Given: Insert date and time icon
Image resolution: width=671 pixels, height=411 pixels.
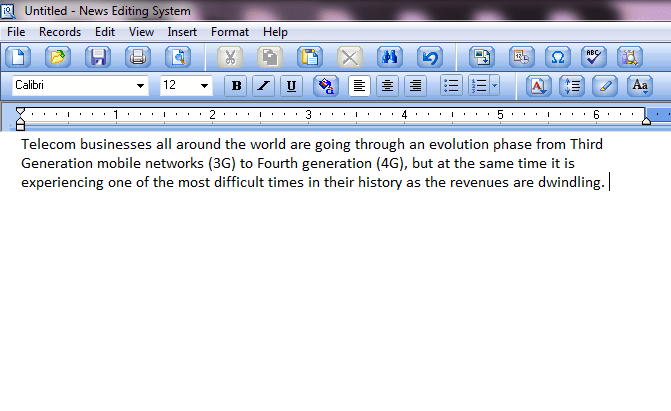Looking at the screenshot, I should click(x=522, y=57).
